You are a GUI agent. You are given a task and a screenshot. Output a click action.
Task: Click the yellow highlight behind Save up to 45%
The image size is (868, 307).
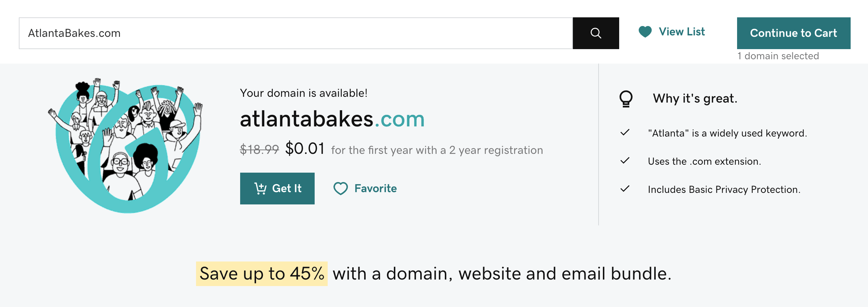[261, 273]
